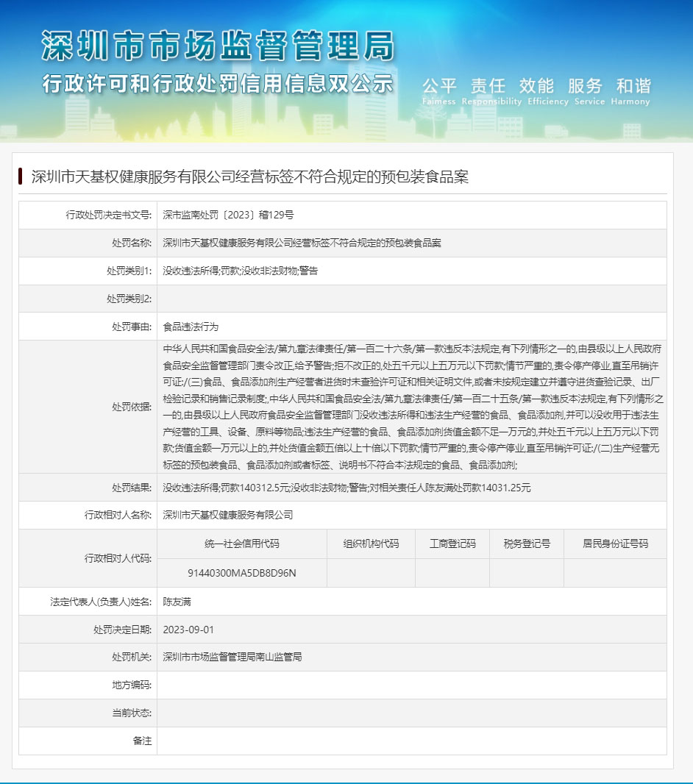The height and width of the screenshot is (784, 693).
Task: Click the case name value in 处罚名称 row
Action: [x=302, y=243]
